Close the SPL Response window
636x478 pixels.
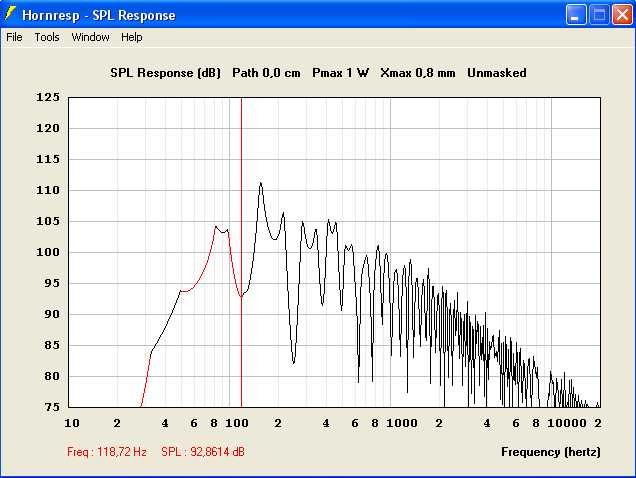point(622,15)
